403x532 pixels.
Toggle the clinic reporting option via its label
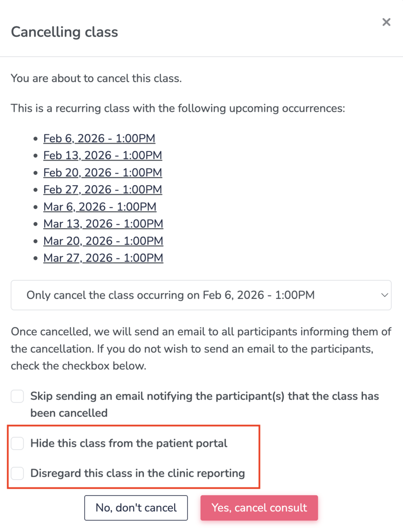click(x=137, y=473)
